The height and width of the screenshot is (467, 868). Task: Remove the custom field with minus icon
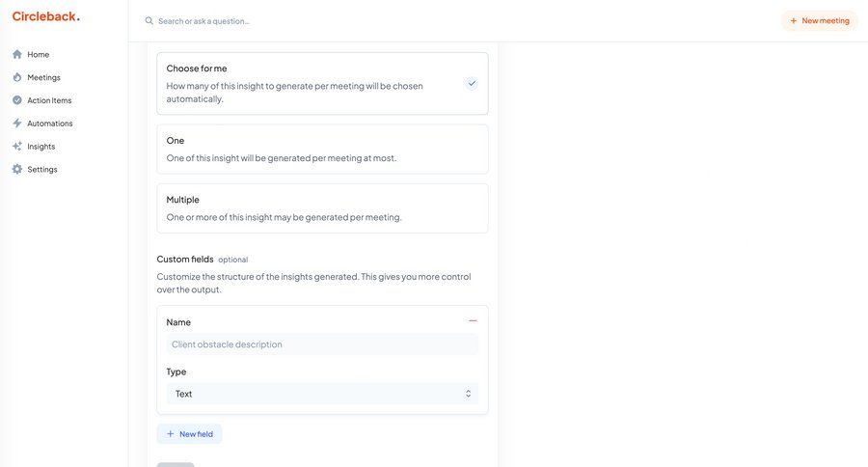pos(473,320)
